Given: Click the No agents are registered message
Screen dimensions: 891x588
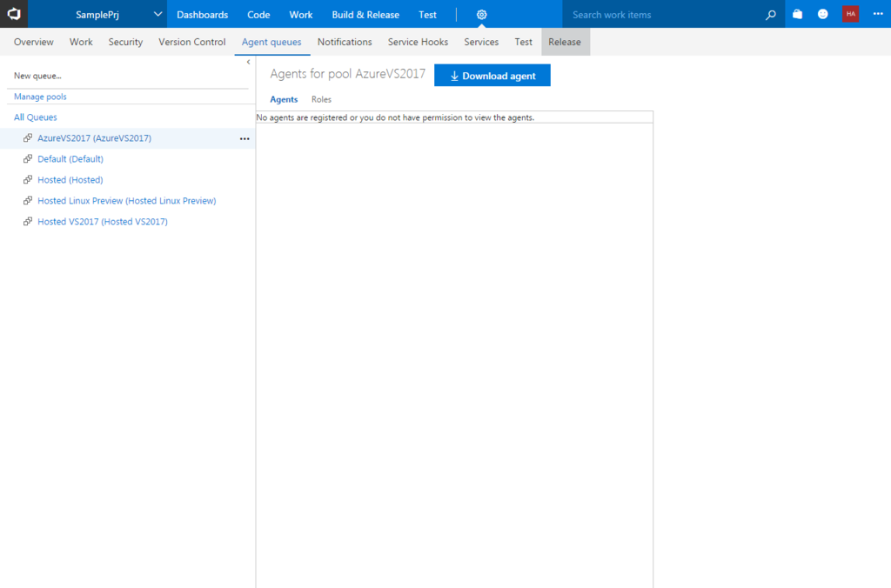Looking at the screenshot, I should click(396, 117).
